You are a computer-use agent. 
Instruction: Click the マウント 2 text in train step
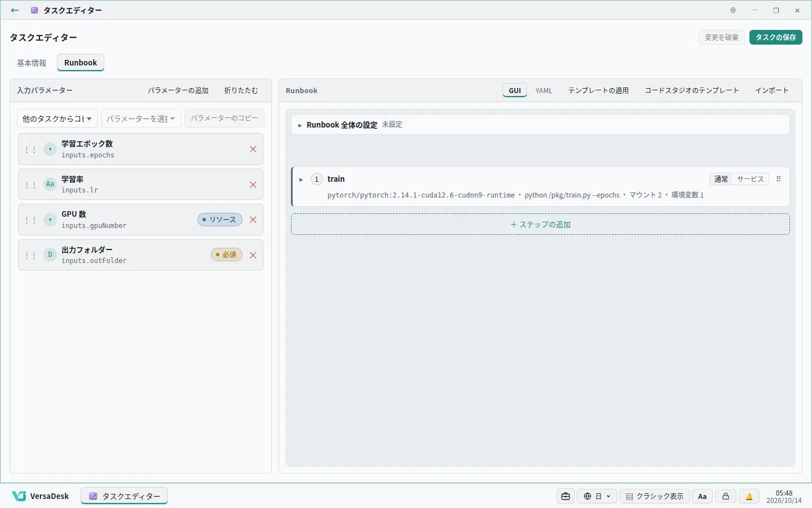coord(646,195)
